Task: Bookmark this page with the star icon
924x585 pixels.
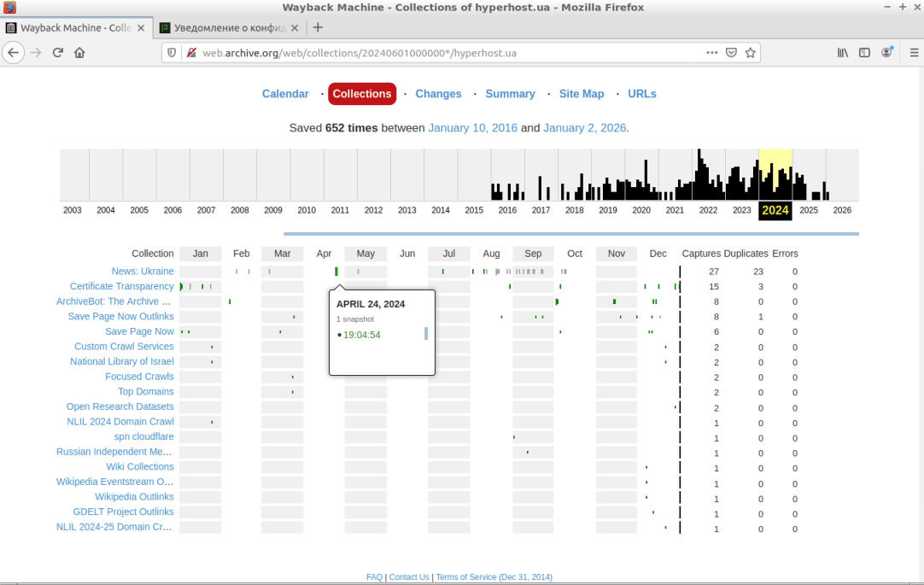Action: click(750, 52)
